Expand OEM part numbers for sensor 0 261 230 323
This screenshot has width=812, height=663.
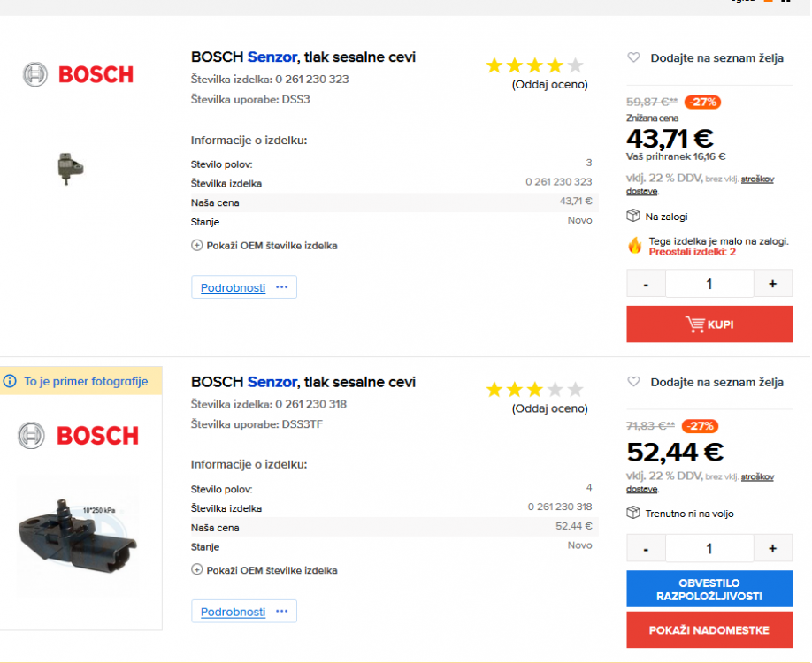[264, 246]
